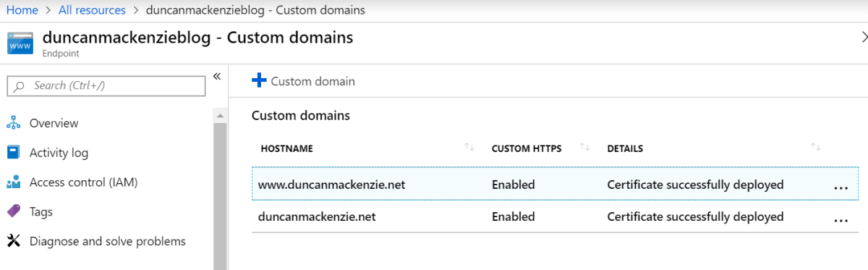Select the www.duncanmackenzie.net hostname

[331, 185]
